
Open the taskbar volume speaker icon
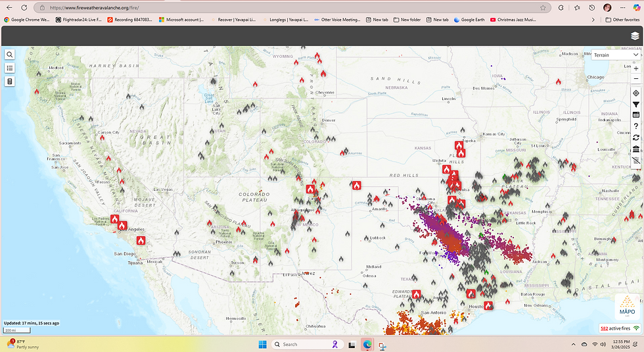point(603,344)
